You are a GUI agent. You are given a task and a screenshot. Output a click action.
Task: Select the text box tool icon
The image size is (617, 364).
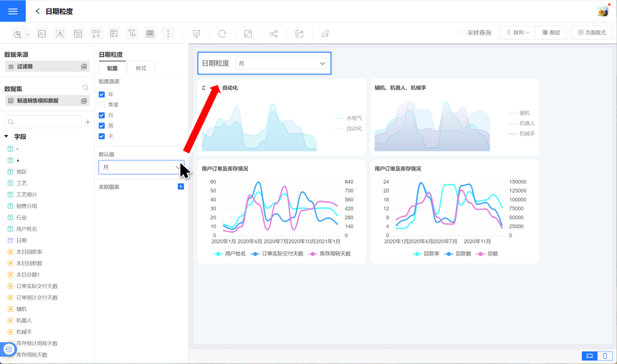click(60, 33)
